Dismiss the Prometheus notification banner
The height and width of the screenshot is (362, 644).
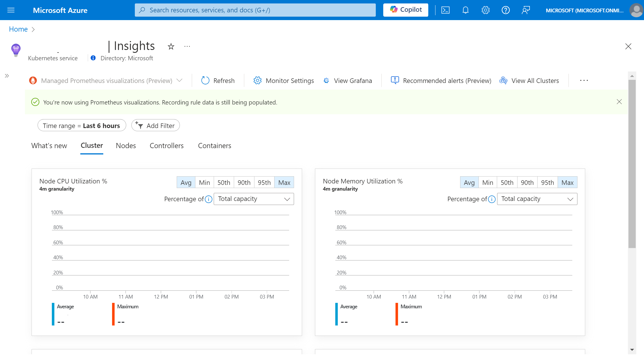pyautogui.click(x=619, y=102)
